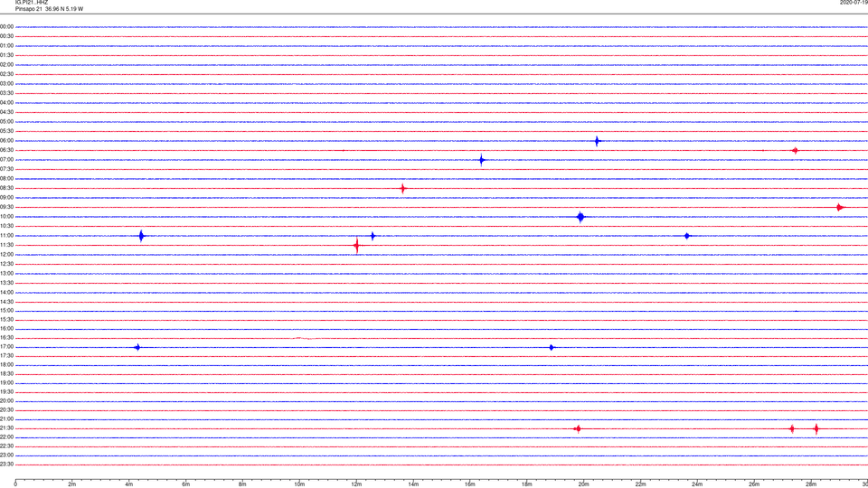This screenshot has width=868, height=488.
Task: Click the station code IG.PI21..HHZ header text
Action: tap(32, 2)
